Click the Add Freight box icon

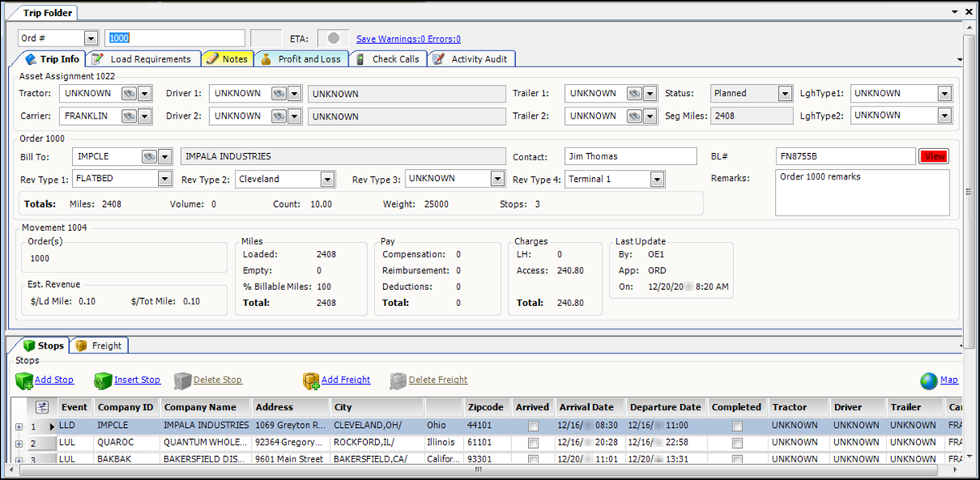pyautogui.click(x=311, y=381)
